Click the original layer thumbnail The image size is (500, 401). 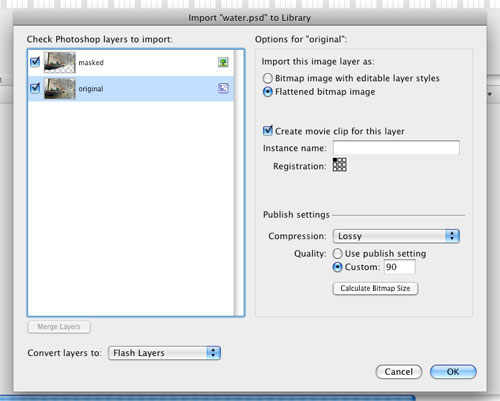pos(60,89)
